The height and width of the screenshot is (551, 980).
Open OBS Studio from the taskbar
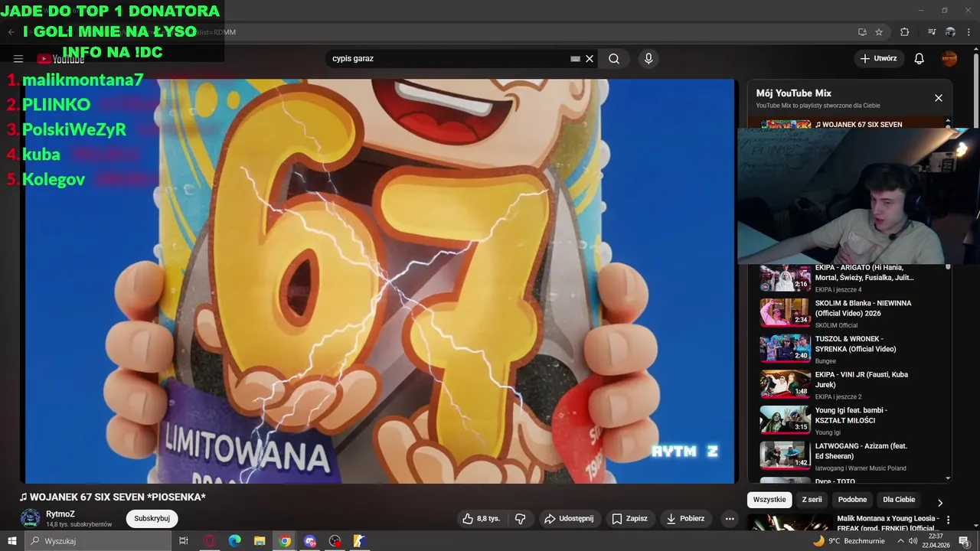(x=335, y=541)
